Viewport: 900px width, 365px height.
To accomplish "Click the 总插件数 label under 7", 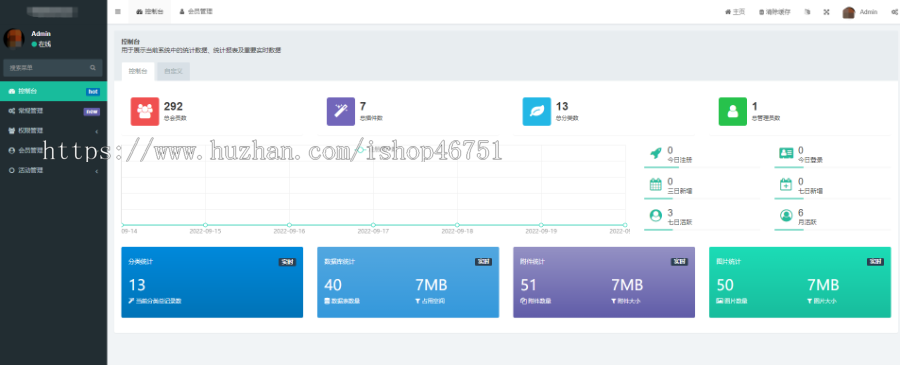I will coord(371,118).
